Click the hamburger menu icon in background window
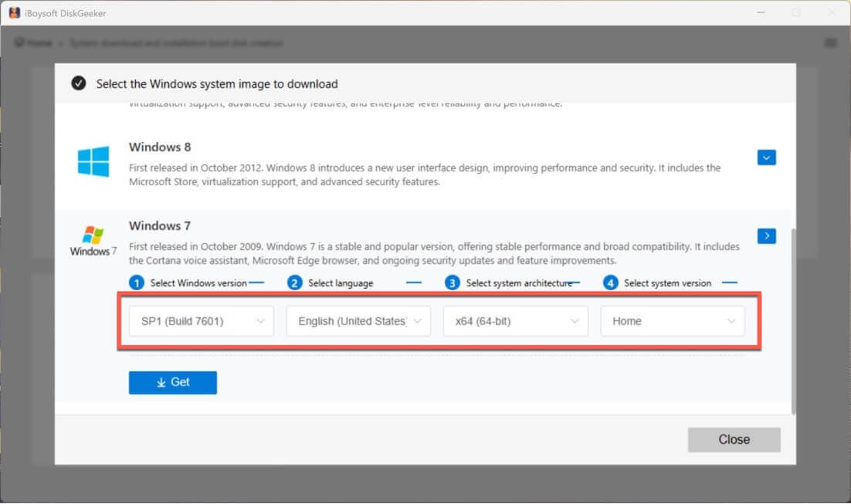Screen dimensions: 851x504 830,43
